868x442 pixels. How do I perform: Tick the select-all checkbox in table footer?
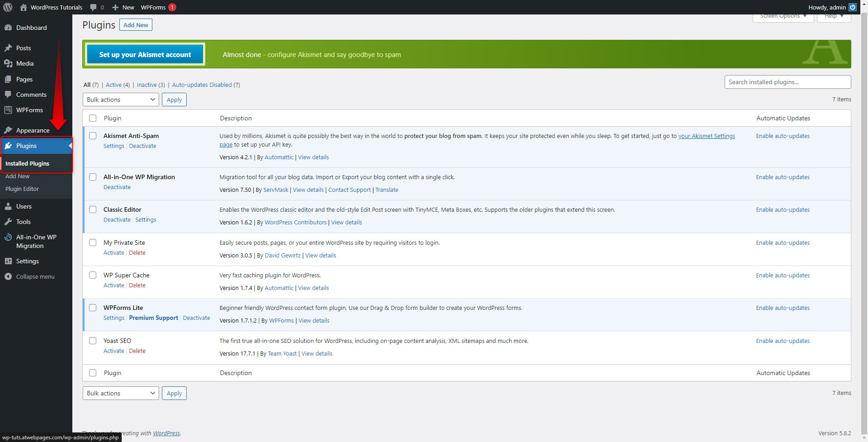click(x=93, y=373)
